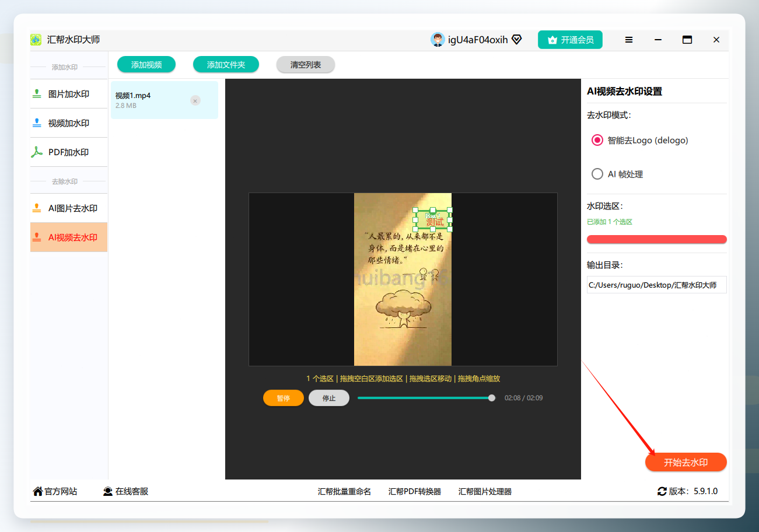Click the video progress slider handle
Image resolution: width=759 pixels, height=532 pixels.
(x=492, y=398)
